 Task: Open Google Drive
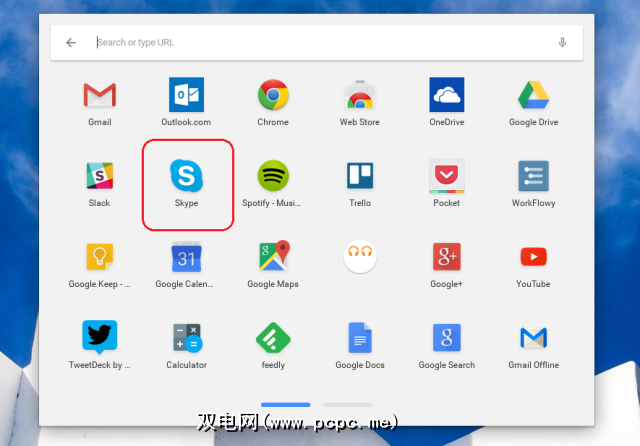(x=533, y=95)
